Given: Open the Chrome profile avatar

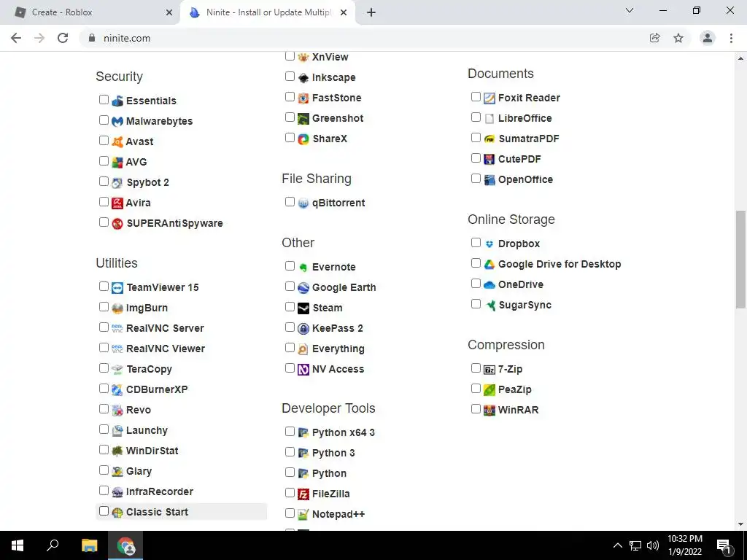Looking at the screenshot, I should coord(708,38).
